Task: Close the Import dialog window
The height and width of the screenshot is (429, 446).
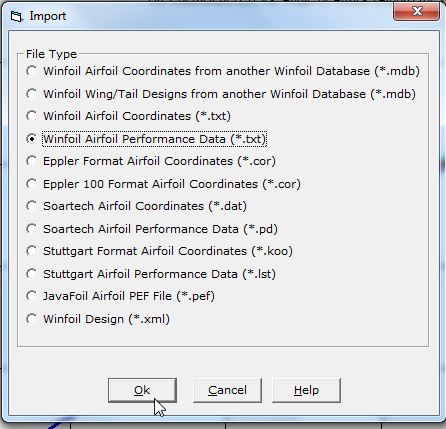Action: tap(416, 12)
